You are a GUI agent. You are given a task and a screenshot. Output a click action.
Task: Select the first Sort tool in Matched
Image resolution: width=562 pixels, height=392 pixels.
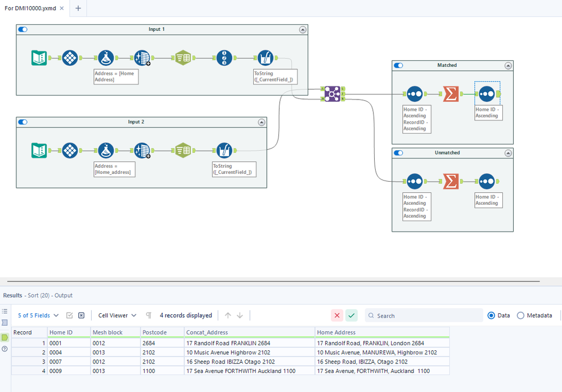[x=415, y=94]
